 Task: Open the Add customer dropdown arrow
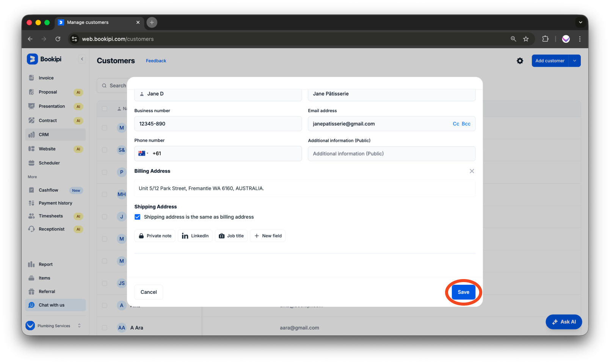574,60
